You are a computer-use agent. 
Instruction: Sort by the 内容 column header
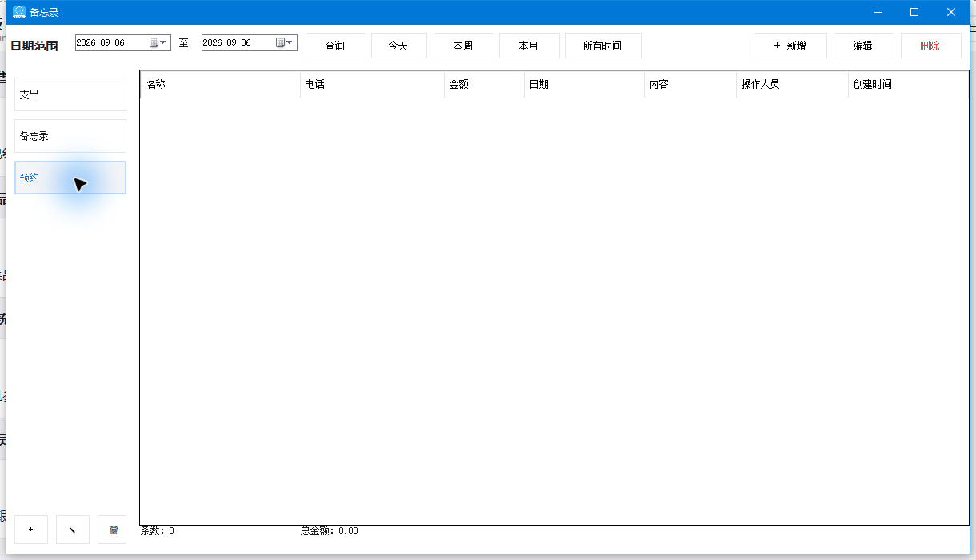(690, 84)
